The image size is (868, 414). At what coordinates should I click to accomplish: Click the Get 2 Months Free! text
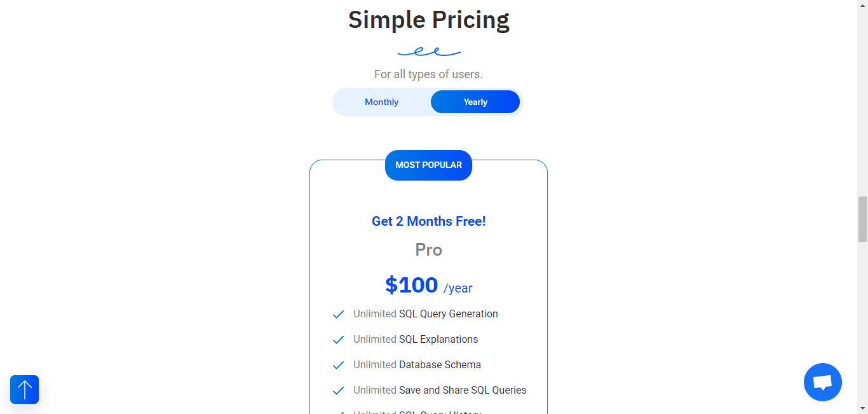tap(429, 221)
